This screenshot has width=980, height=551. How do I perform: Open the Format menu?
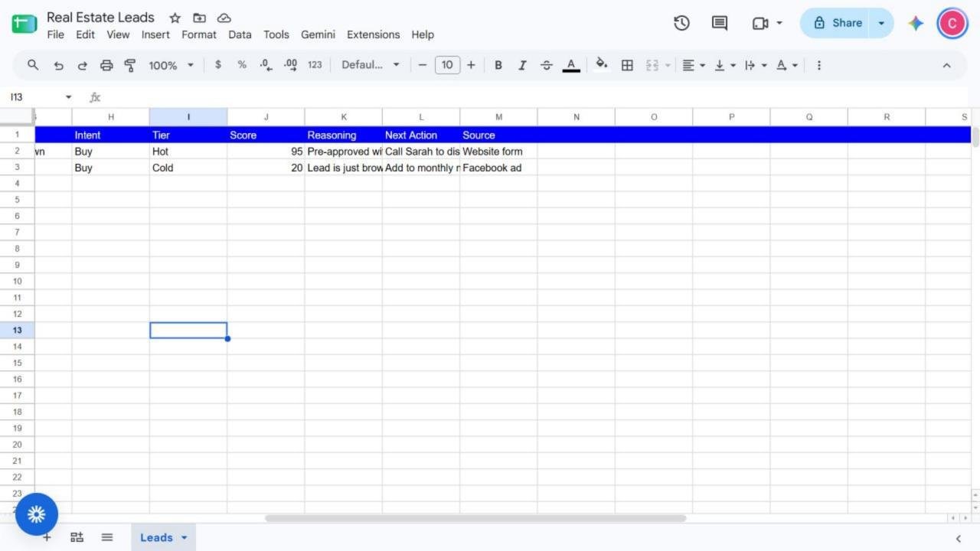[199, 34]
